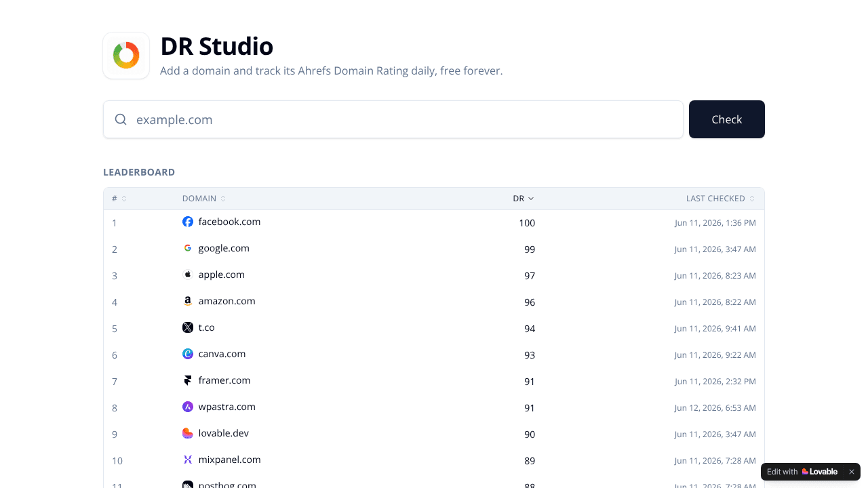Image resolution: width=868 pixels, height=488 pixels.
Task: Click the search magnifier icon
Action: (121, 119)
